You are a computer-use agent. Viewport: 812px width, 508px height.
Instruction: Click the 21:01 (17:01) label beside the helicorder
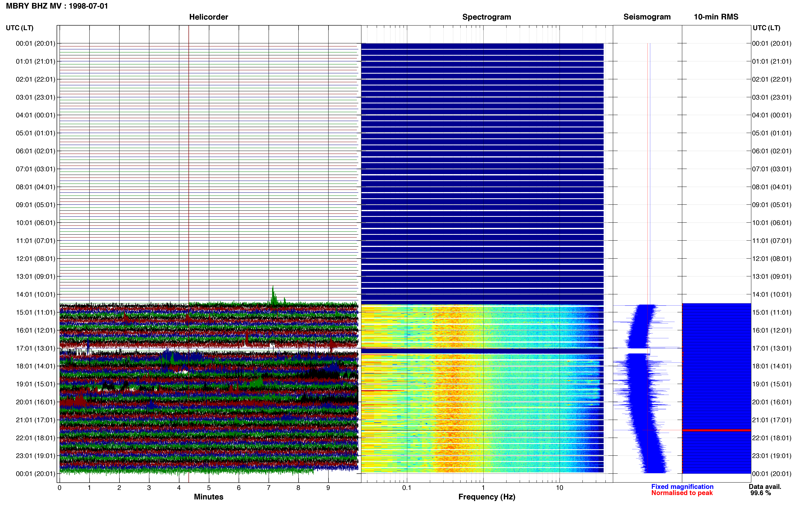(36, 420)
